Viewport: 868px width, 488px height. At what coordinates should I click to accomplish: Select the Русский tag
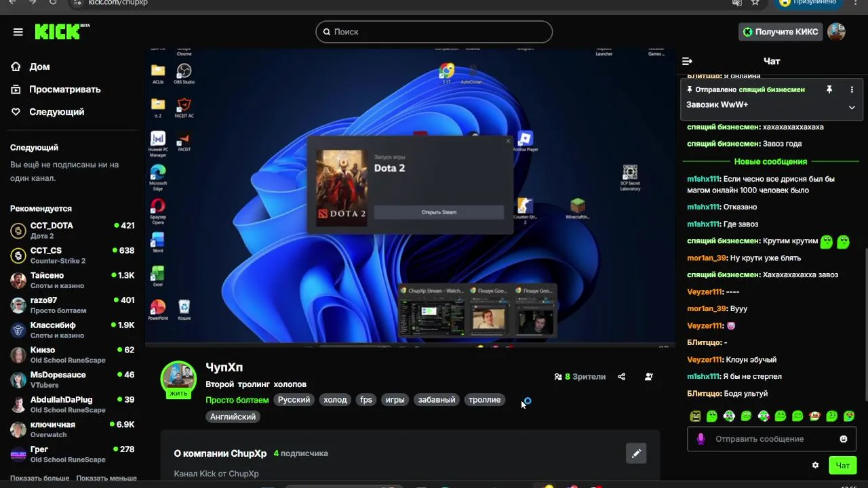[294, 400]
